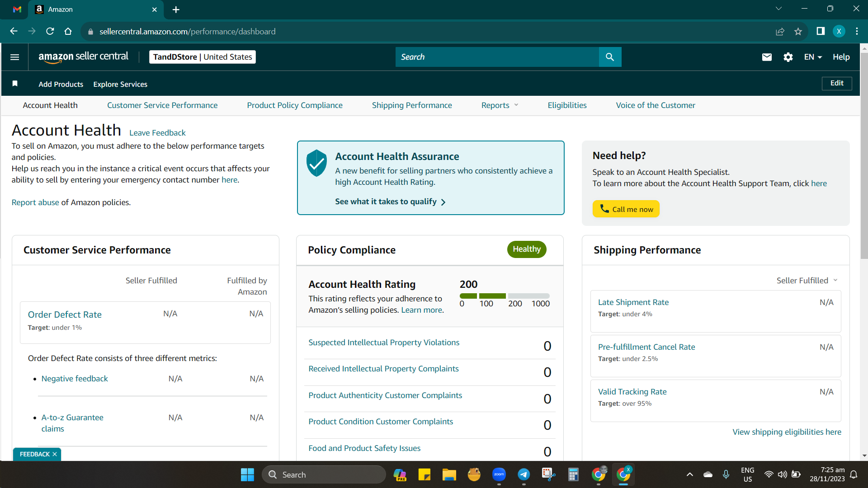This screenshot has width=868, height=488.
Task: Open the Windows Start menu
Action: (247, 474)
